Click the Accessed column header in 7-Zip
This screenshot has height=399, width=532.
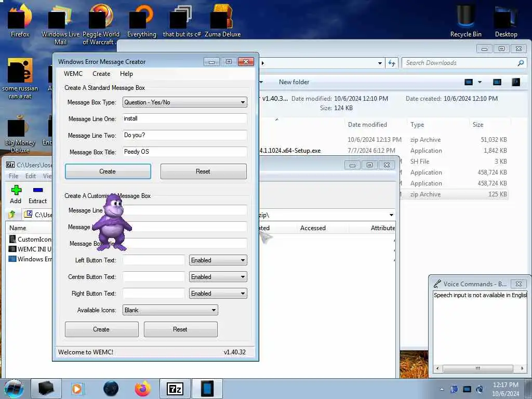[313, 228]
